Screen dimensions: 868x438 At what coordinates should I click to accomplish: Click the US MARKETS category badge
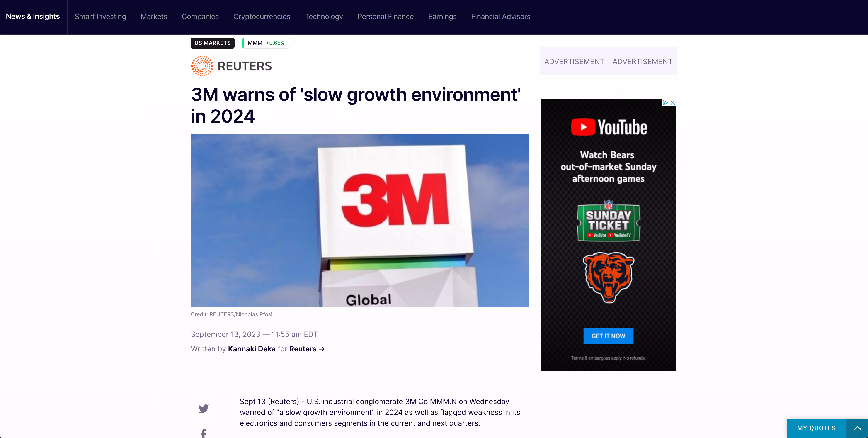tap(213, 43)
